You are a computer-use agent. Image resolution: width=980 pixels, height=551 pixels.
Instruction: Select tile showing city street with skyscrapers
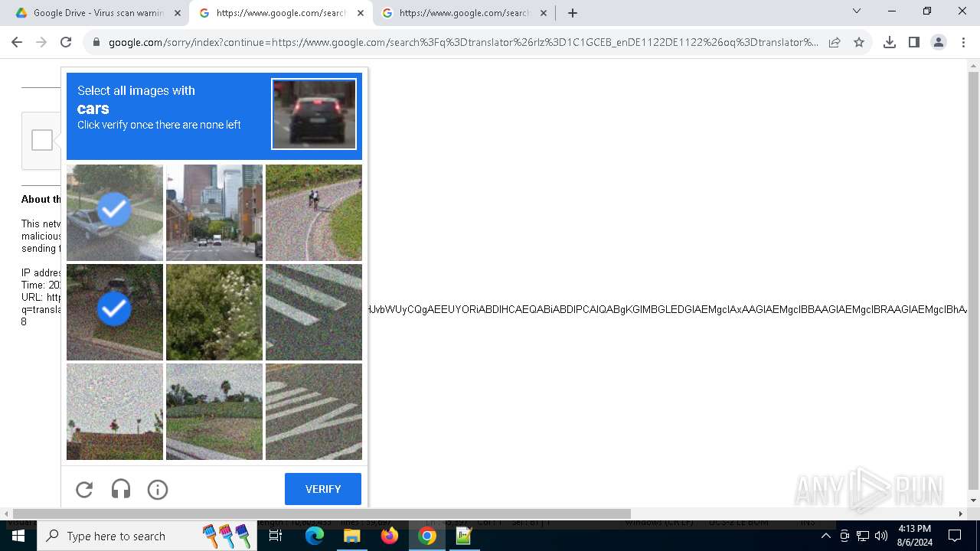click(x=214, y=213)
